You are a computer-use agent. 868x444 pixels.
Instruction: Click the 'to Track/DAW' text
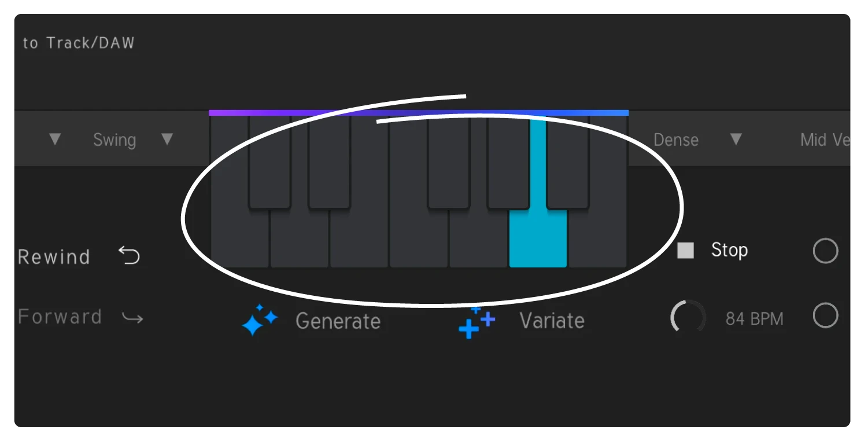click(x=78, y=43)
